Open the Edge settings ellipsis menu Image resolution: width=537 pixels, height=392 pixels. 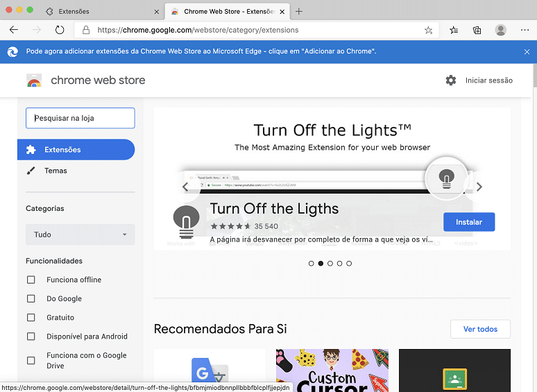(x=525, y=30)
